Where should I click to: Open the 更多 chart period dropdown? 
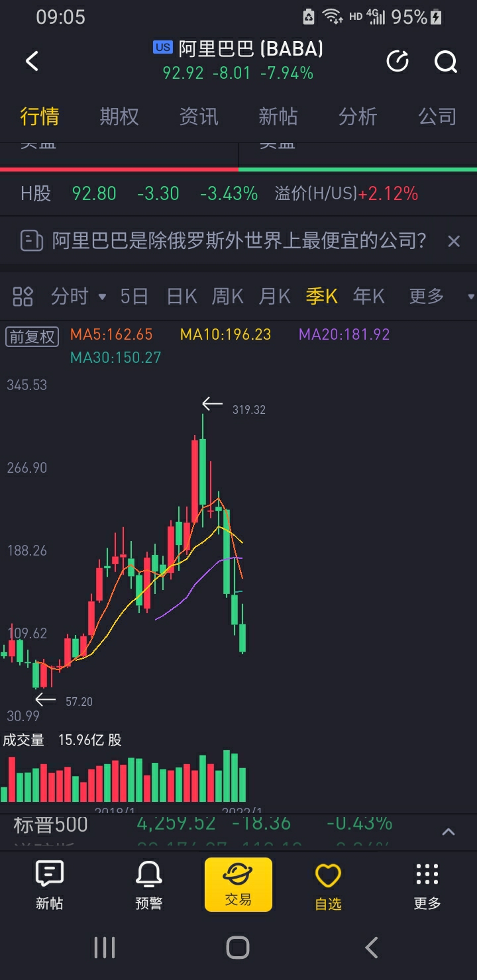point(441,296)
